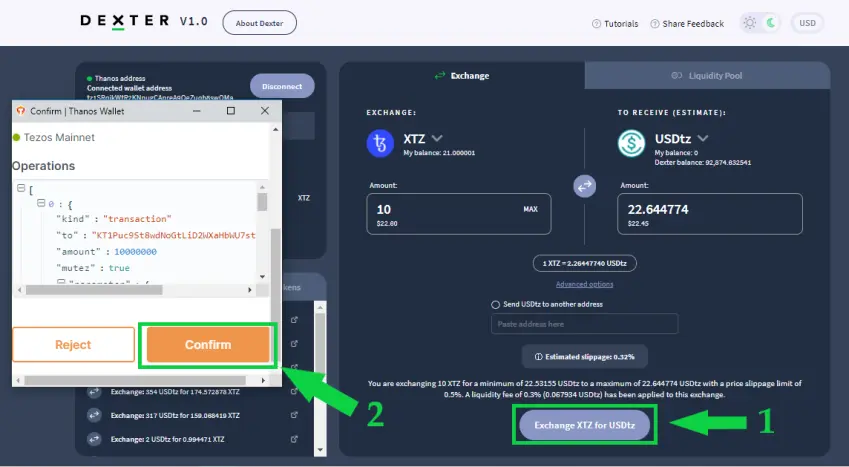Switch to light theme sun icon
Image resolution: width=849 pixels, height=467 pixels.
tap(750, 23)
